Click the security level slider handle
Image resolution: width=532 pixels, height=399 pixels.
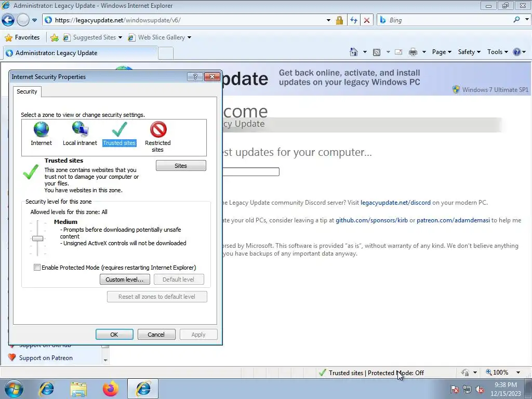(x=37, y=238)
